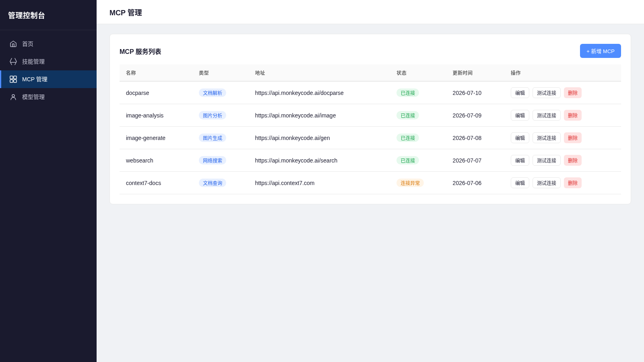Click the 网络搜索 type tag
The height and width of the screenshot is (362, 644).
(213, 160)
